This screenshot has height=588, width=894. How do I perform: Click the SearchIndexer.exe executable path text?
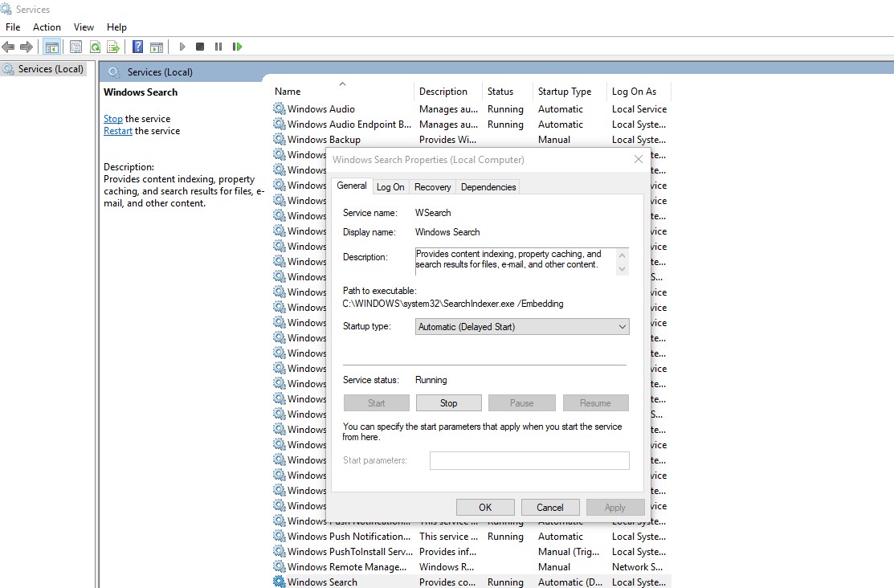click(453, 304)
